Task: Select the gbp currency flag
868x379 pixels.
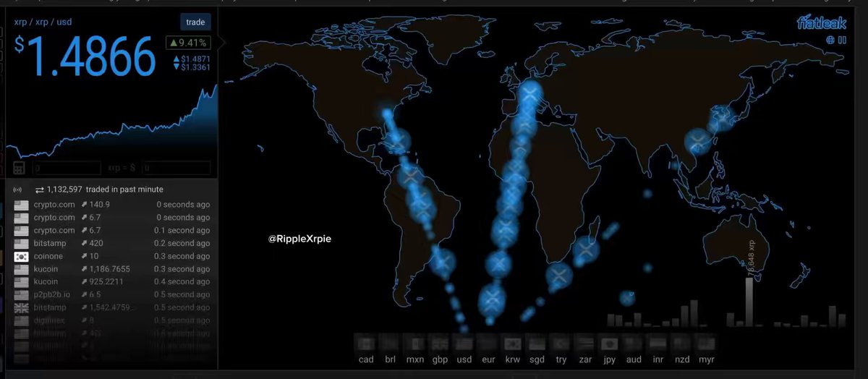Action: point(439,344)
